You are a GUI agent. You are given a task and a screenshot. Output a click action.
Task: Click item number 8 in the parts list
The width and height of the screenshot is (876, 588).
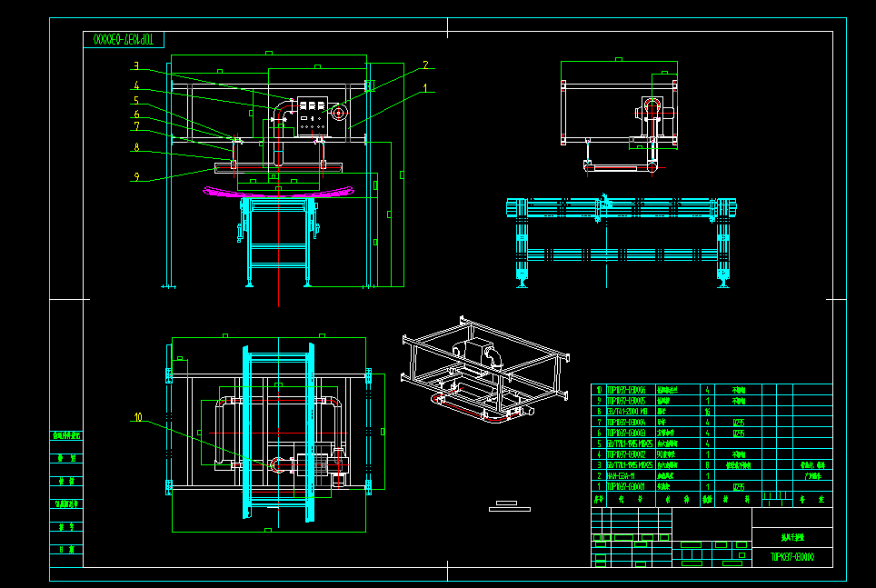599,411
